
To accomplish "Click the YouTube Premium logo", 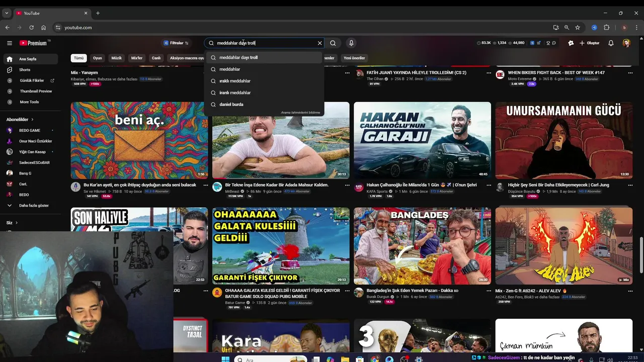I will pos(33,43).
